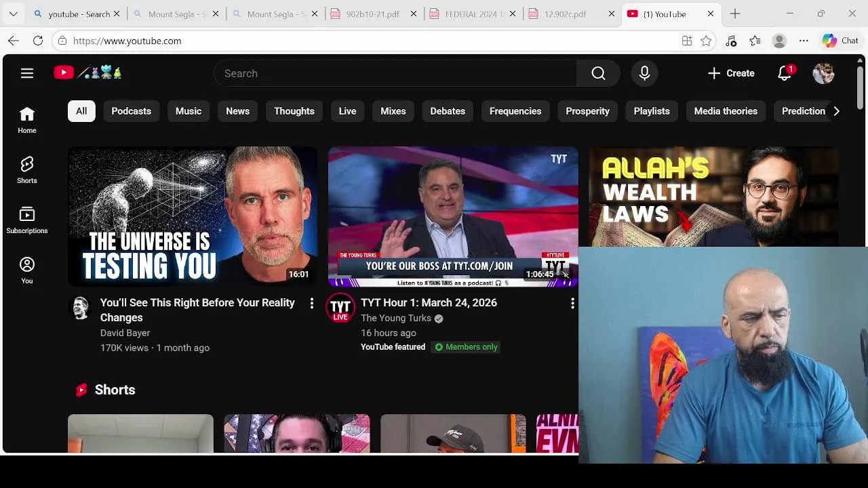
Task: Click the Members only badge
Action: (x=466, y=347)
